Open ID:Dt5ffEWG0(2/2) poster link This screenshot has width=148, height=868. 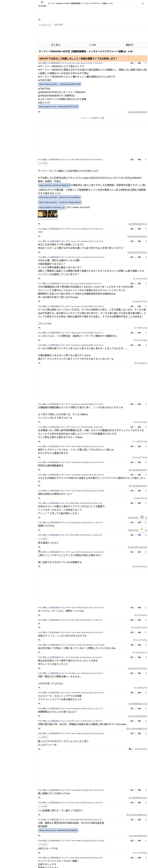[x=138, y=224]
